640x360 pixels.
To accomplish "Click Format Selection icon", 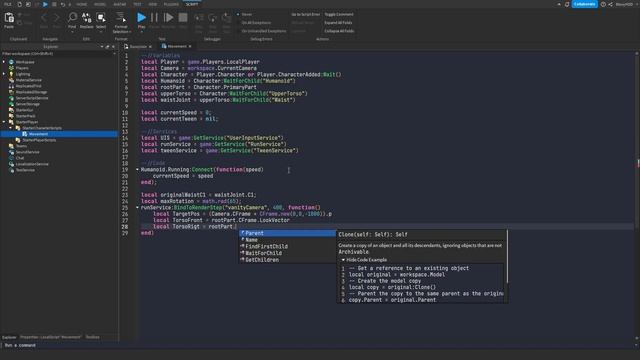I will pos(121,18).
